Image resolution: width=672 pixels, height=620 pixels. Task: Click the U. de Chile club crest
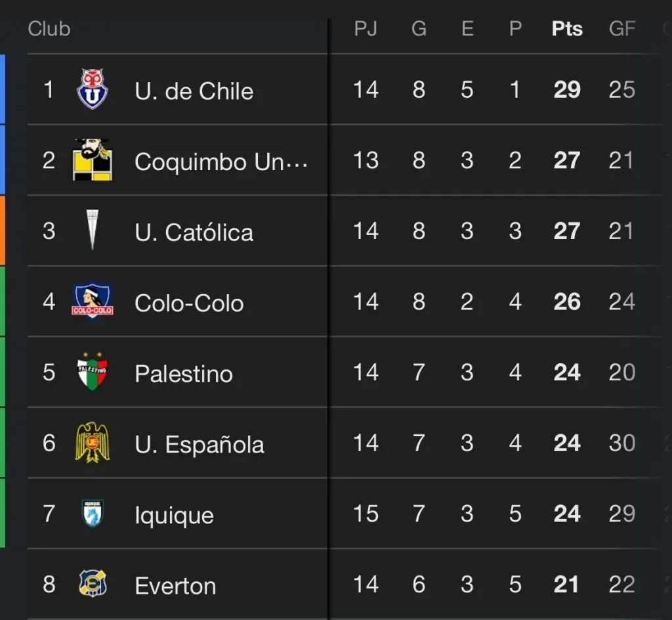click(92, 89)
